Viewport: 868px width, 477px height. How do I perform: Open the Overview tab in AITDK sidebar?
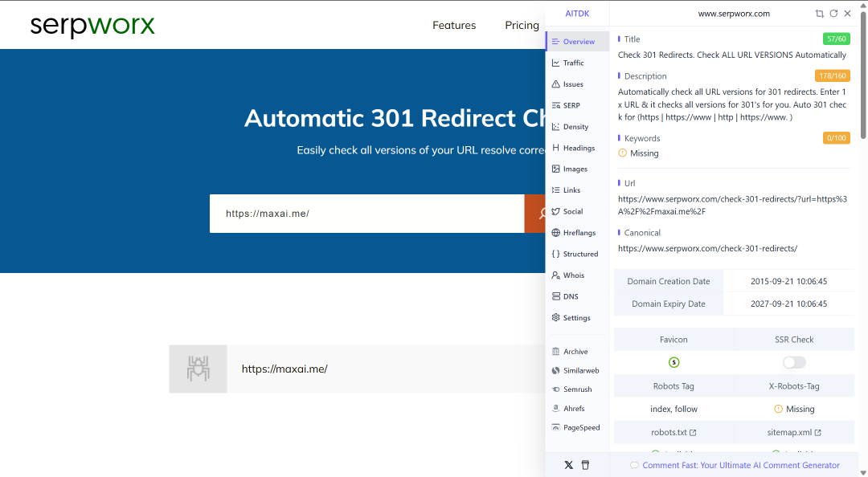pyautogui.click(x=577, y=42)
